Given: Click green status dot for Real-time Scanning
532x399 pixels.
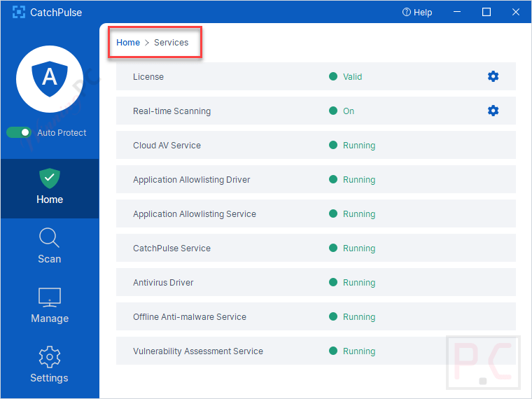Looking at the screenshot, I should (x=333, y=111).
